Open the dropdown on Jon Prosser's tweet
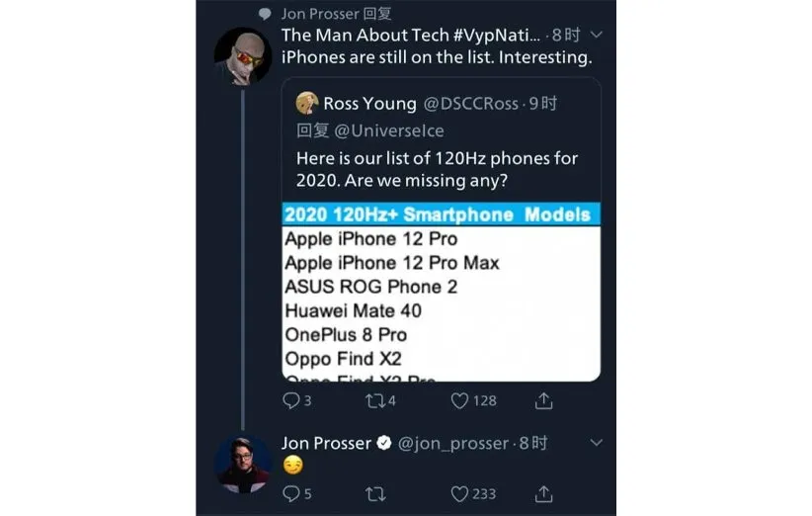The image size is (812, 516). click(x=595, y=443)
